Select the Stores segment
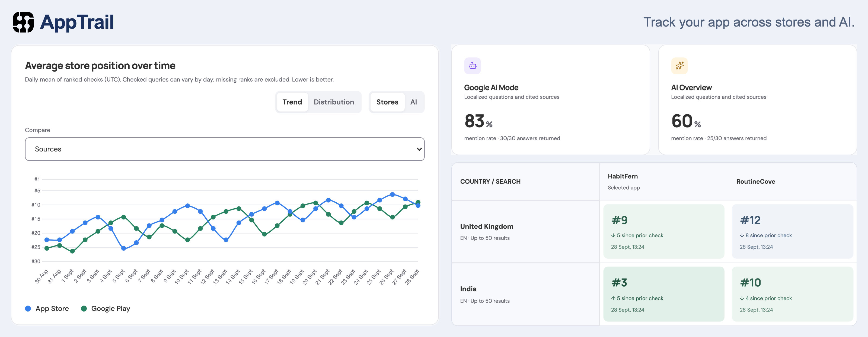Image resolution: width=868 pixels, height=337 pixels. pos(387,102)
